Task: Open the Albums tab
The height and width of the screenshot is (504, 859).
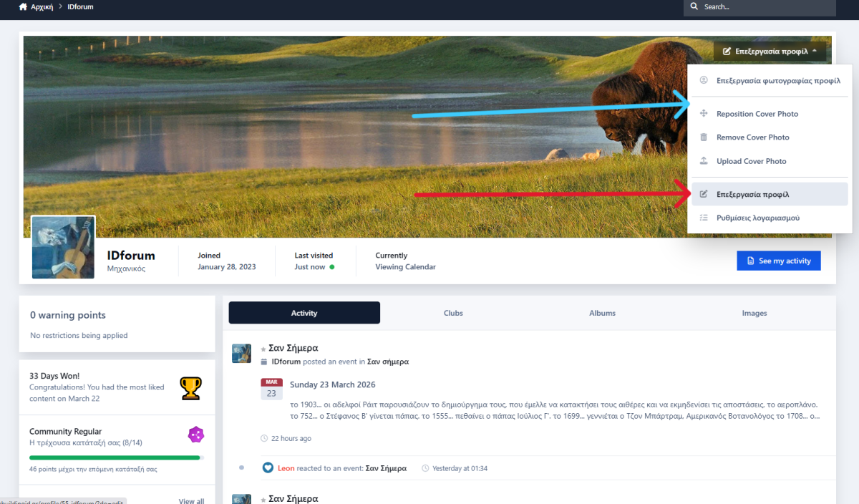Action: coord(602,313)
